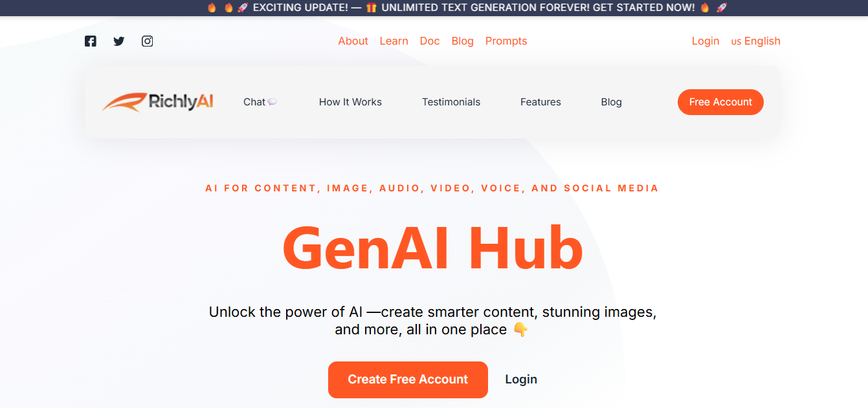Click the rocket icon at banner's right end
The width and height of the screenshot is (868, 408).
click(722, 8)
